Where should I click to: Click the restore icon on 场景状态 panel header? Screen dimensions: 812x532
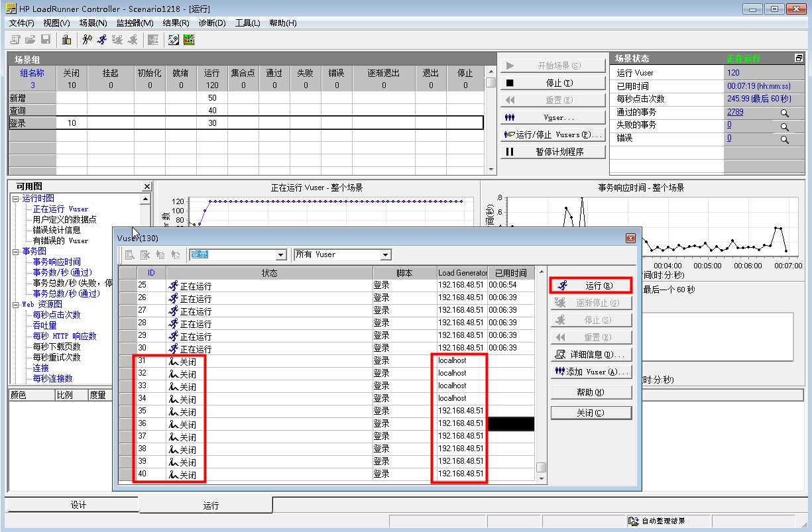click(799, 58)
